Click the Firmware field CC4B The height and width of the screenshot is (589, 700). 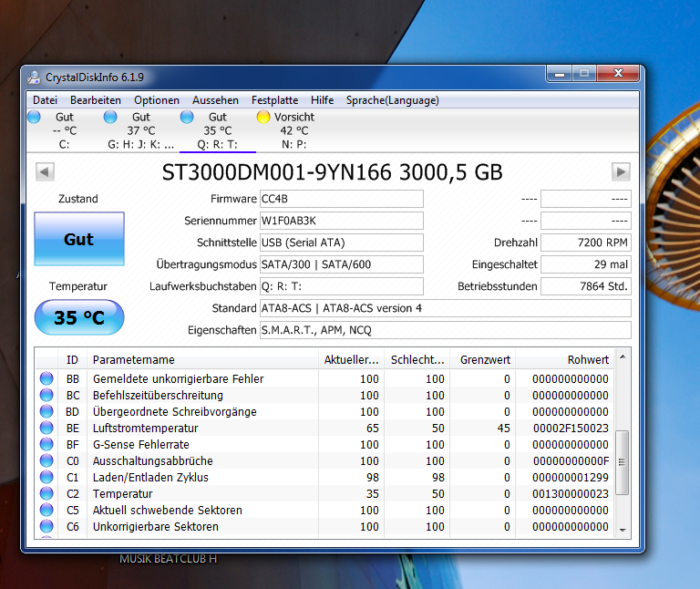(x=342, y=199)
